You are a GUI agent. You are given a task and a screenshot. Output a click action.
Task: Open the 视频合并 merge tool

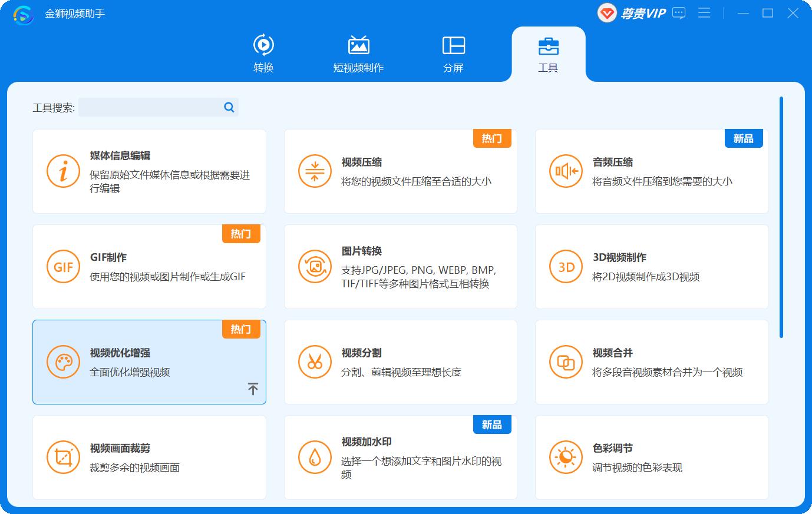[652, 362]
